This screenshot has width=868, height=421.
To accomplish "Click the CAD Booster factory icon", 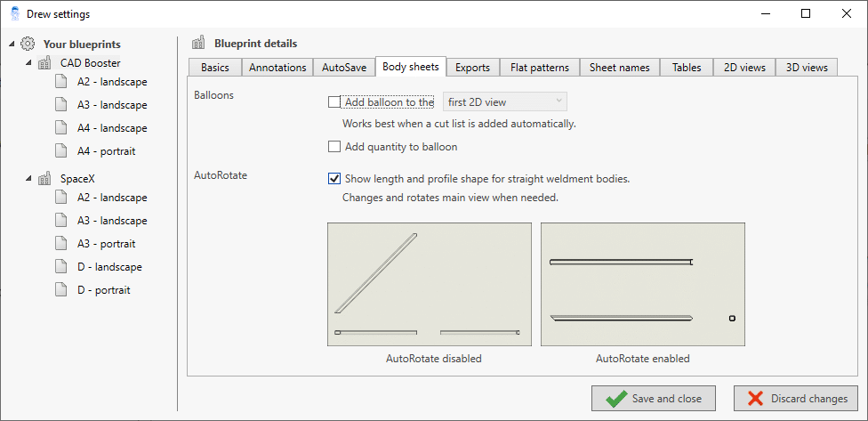I will [x=44, y=63].
